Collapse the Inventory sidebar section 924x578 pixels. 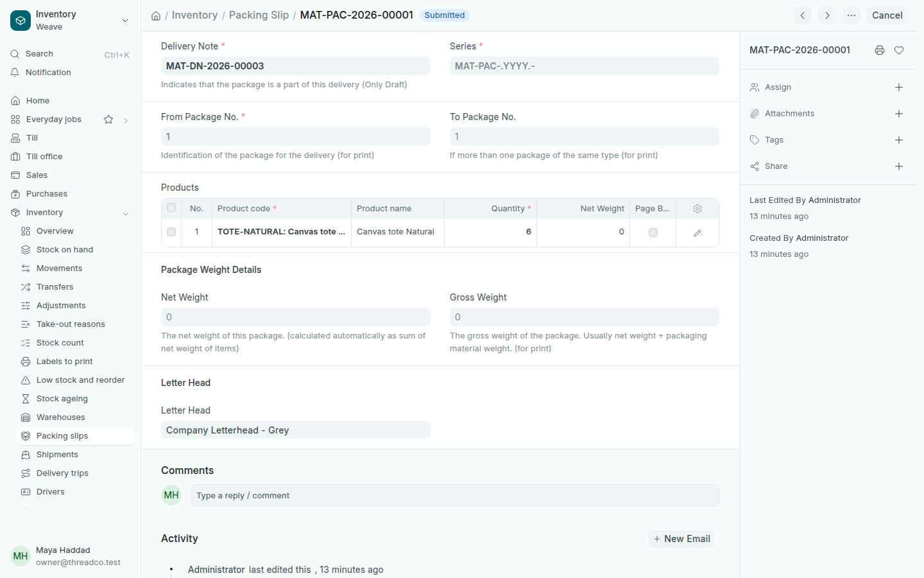click(x=126, y=213)
